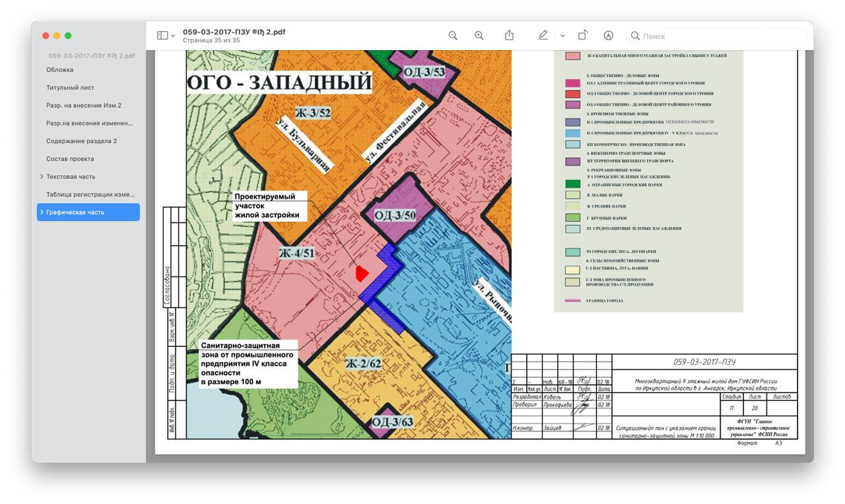Click the magnifier icon in search field
The image size is (845, 504).
pyautogui.click(x=635, y=36)
